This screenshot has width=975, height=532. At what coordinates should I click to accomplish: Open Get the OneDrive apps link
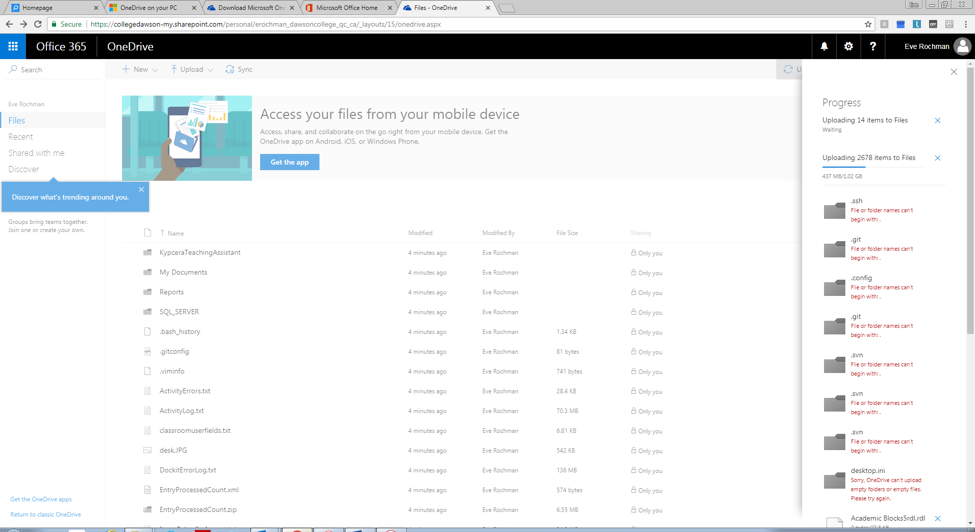click(41, 499)
